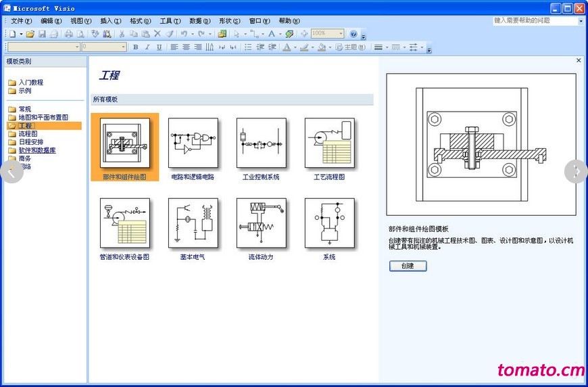This screenshot has height=387, width=588.
Task: Open the 100% zoom dropdown
Action: tap(341, 34)
